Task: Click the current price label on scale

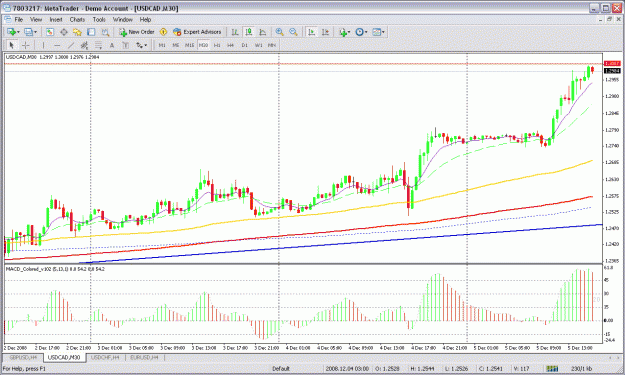Action: [x=612, y=71]
